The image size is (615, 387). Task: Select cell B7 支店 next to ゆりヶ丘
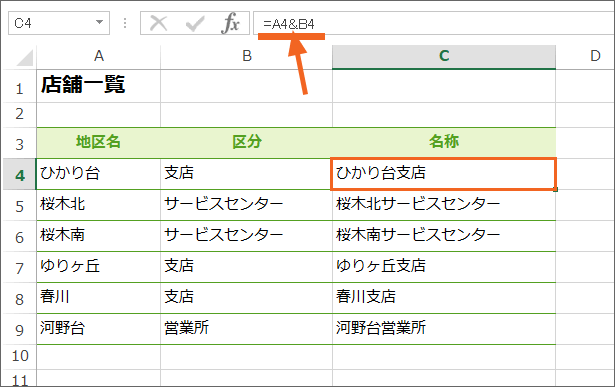point(246,267)
